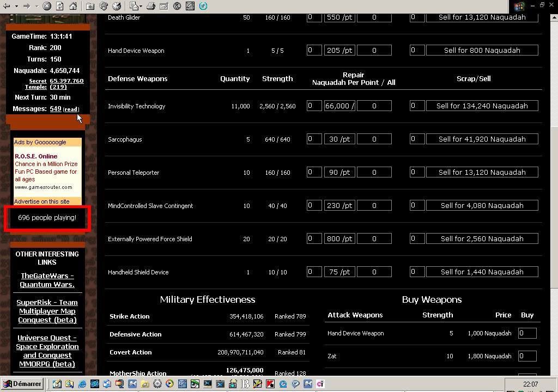
Task: Open Back button history dropdown arrow
Action: click(x=16, y=6)
